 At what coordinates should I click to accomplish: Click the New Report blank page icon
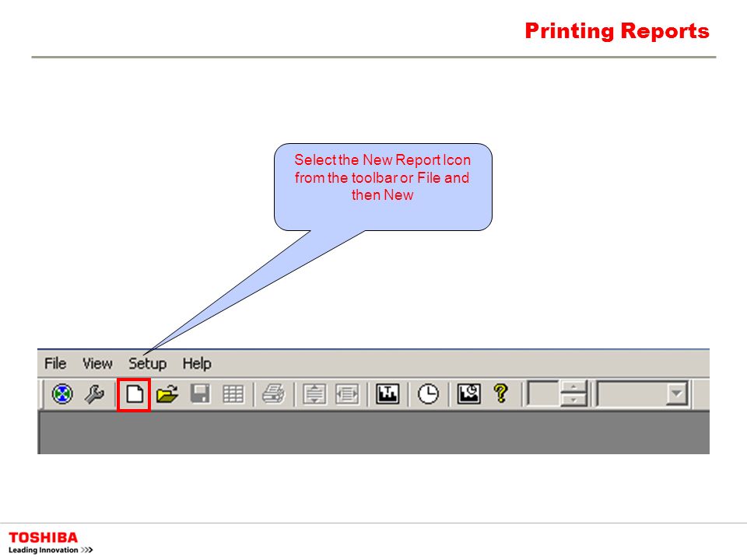[135, 394]
